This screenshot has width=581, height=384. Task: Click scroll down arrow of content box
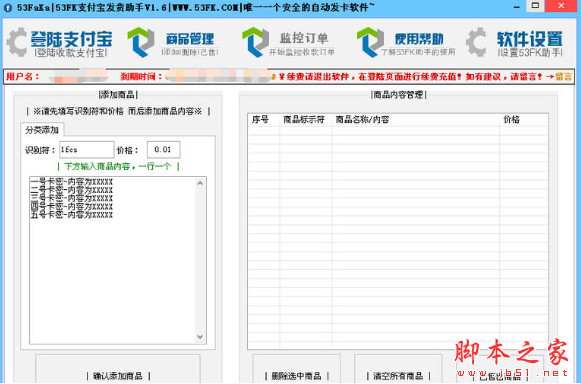pyautogui.click(x=200, y=337)
